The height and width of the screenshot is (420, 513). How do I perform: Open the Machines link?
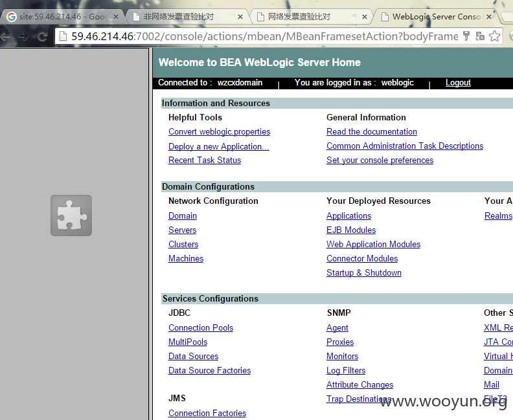coord(186,259)
